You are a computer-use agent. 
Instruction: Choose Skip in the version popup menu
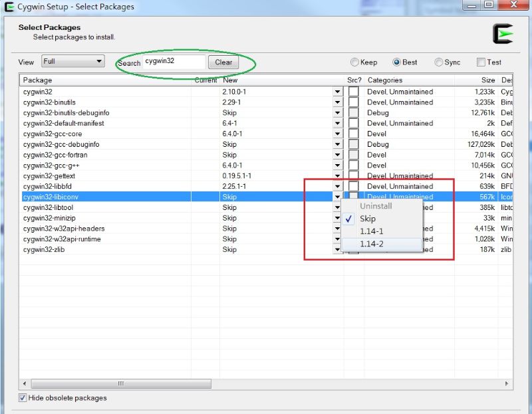[x=382, y=219]
